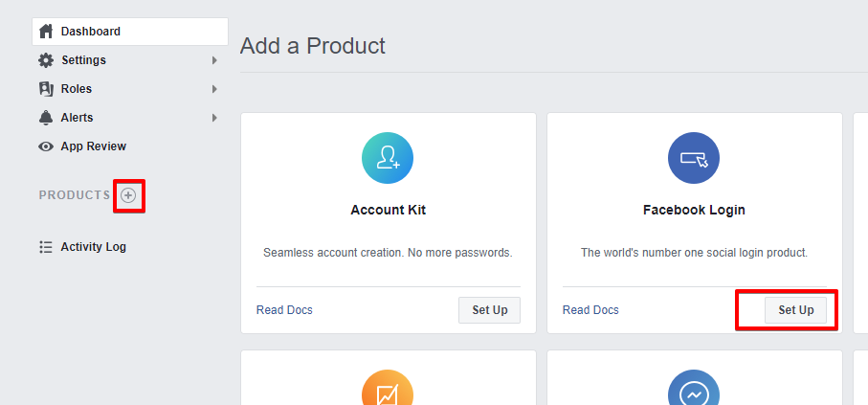Set Up the Facebook Login product
The height and width of the screenshot is (405, 868).
tap(795, 310)
